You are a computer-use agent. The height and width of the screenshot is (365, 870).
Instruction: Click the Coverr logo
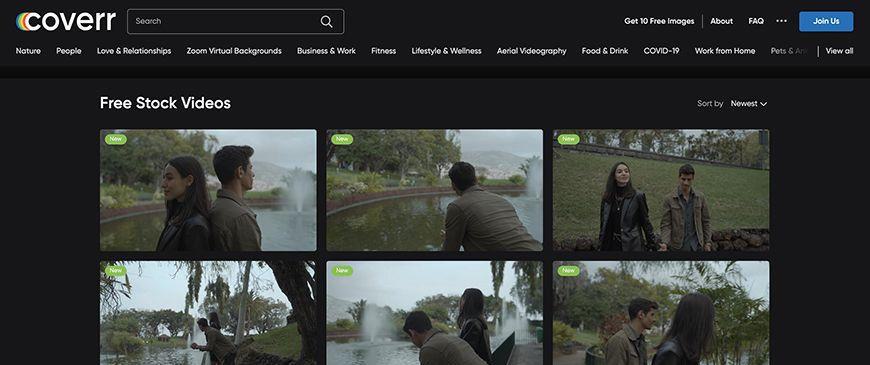coord(65,22)
